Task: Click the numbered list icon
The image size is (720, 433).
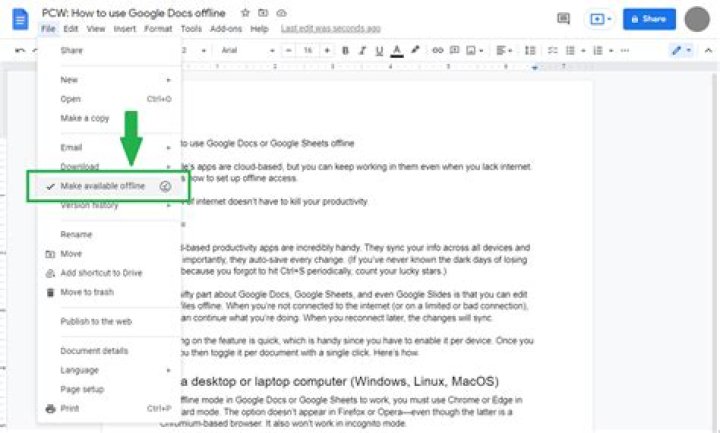Action: 597,50
